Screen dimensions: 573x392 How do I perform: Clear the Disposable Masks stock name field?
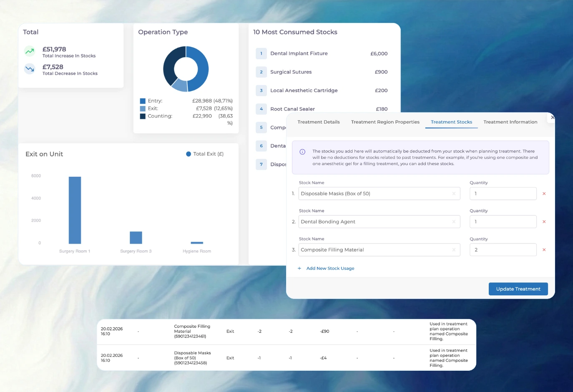click(x=454, y=193)
